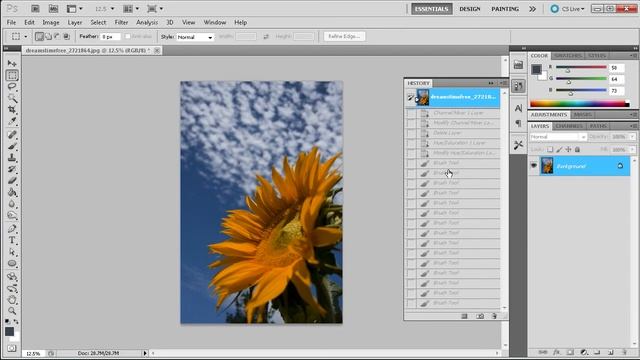Open the CS Live dropdown

tap(567, 9)
